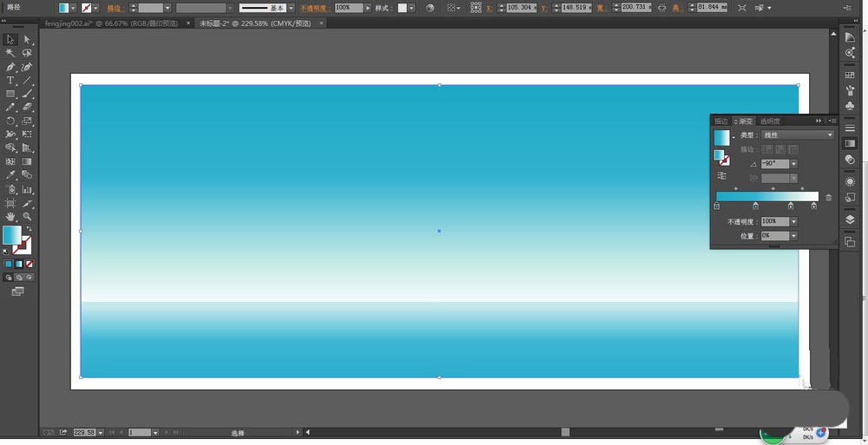The width and height of the screenshot is (868, 445).
Task: Switch to the 透明度 panel tab
Action: (x=770, y=121)
